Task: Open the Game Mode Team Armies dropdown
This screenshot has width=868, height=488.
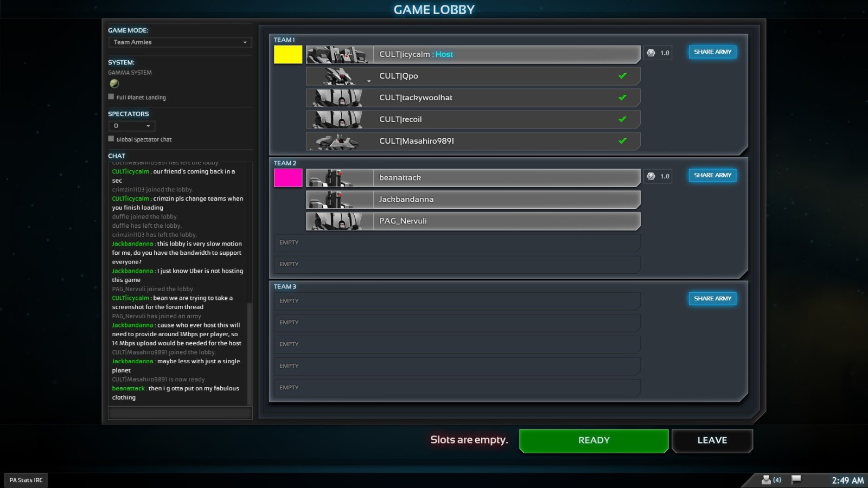Action: coord(180,42)
